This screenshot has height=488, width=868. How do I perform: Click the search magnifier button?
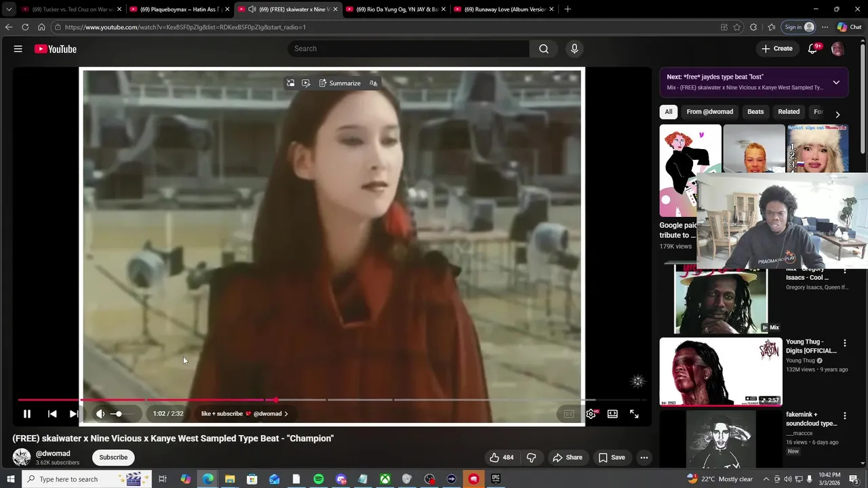point(544,49)
